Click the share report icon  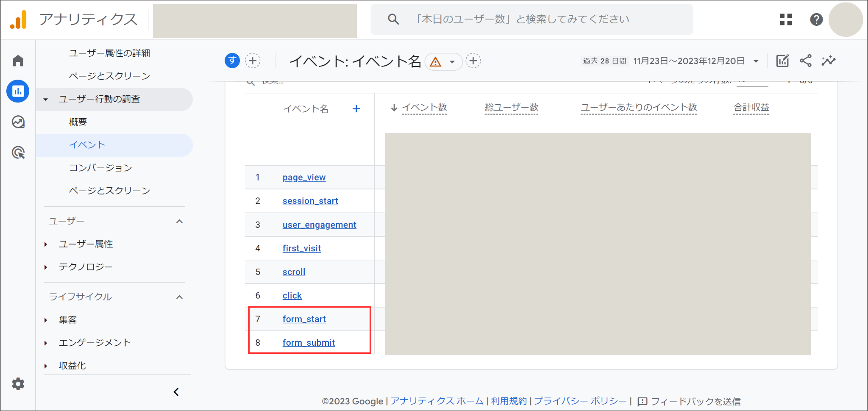pyautogui.click(x=805, y=61)
